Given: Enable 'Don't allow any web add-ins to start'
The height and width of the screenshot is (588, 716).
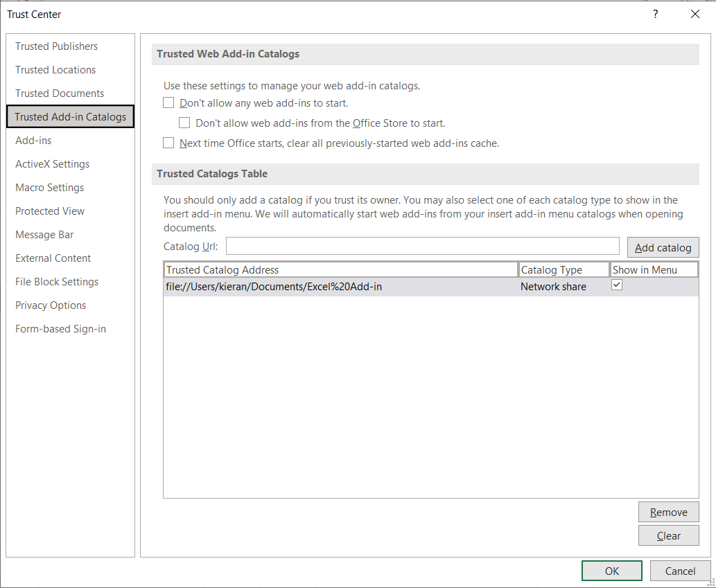Looking at the screenshot, I should [168, 103].
